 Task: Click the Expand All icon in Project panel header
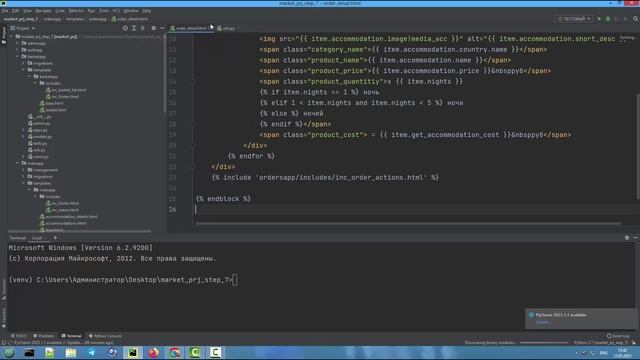pos(134,28)
